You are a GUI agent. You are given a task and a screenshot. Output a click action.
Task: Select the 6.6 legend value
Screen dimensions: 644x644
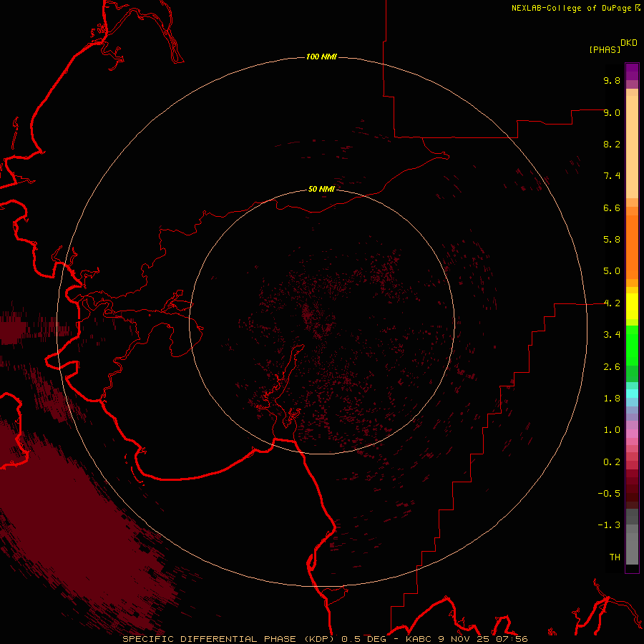tap(612, 208)
